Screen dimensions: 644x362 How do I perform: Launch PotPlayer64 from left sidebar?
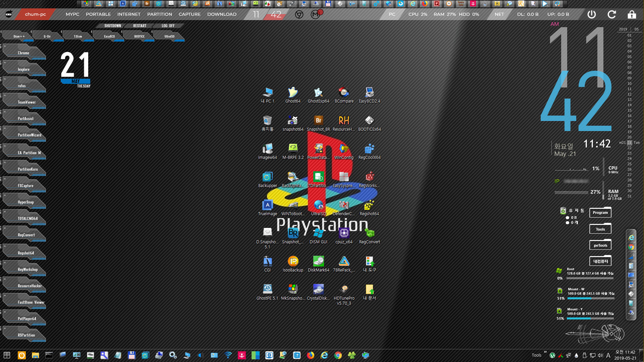click(24, 318)
